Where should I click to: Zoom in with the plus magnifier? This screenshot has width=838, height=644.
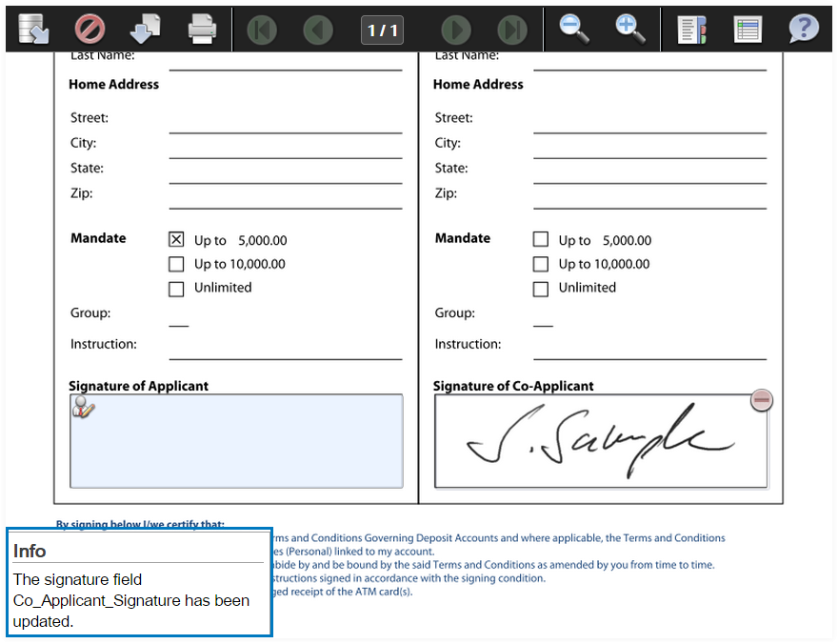pos(630,29)
